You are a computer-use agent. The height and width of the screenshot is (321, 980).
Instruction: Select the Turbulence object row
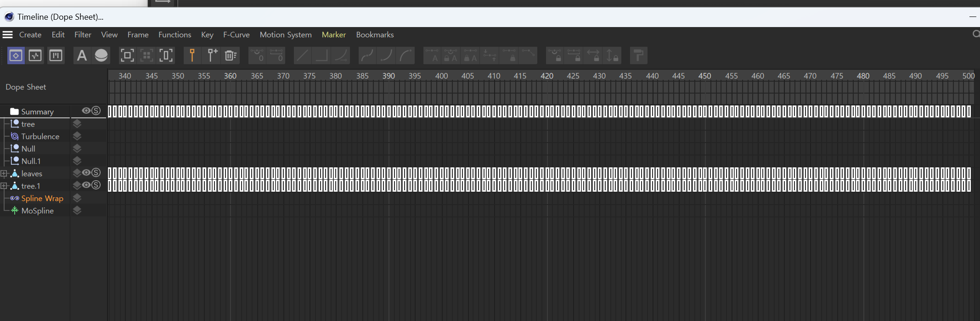click(x=35, y=136)
